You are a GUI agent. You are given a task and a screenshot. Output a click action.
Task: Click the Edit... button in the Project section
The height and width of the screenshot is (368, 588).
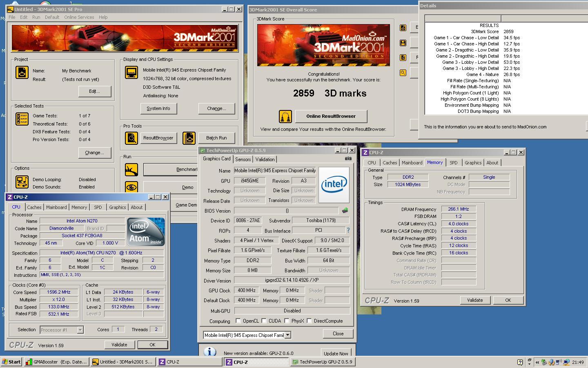(95, 91)
